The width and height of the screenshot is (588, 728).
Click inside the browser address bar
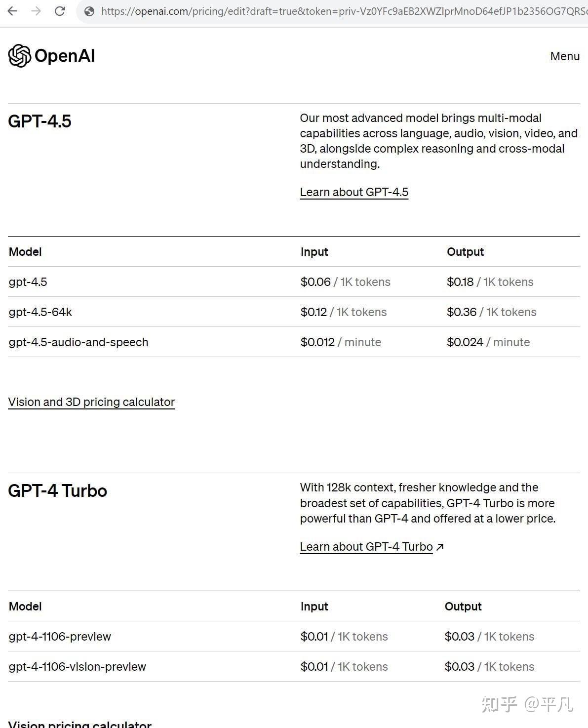pos(296,11)
